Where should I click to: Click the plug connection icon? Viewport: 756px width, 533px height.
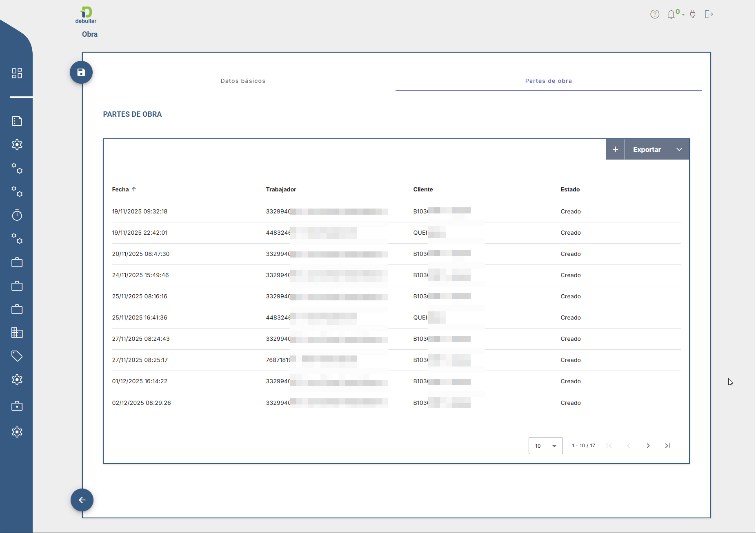click(693, 15)
